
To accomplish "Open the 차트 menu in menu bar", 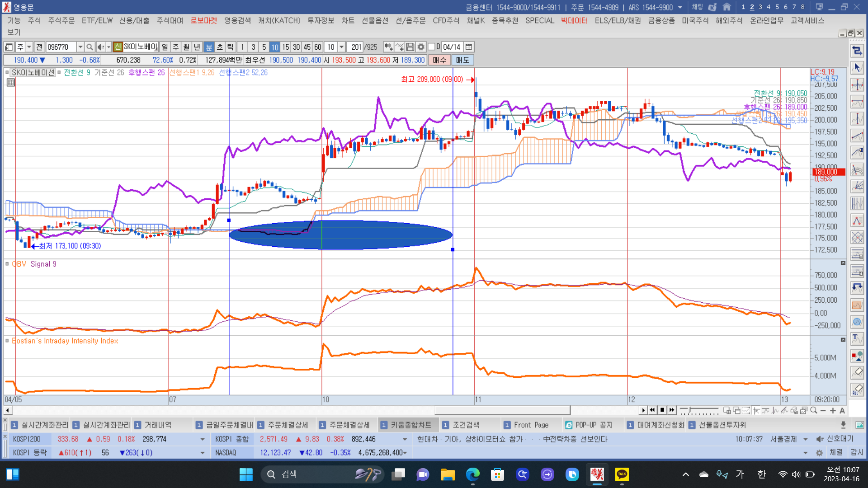I will click(x=348, y=21).
